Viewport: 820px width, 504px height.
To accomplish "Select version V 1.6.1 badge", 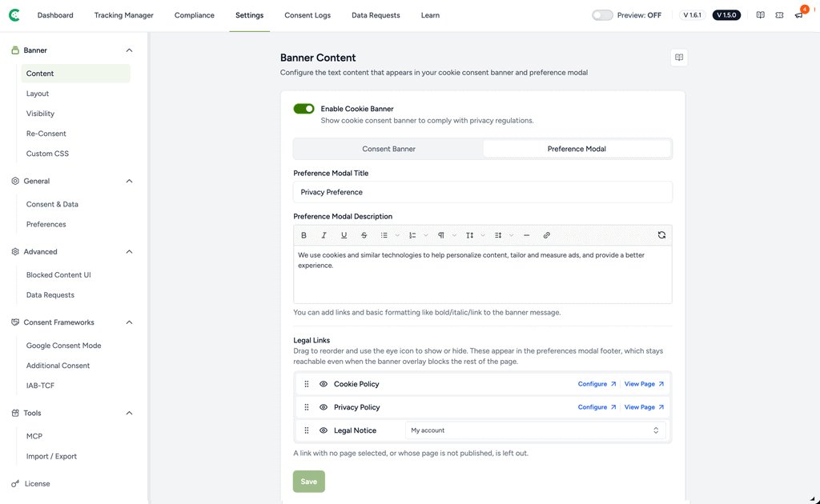I will [692, 15].
